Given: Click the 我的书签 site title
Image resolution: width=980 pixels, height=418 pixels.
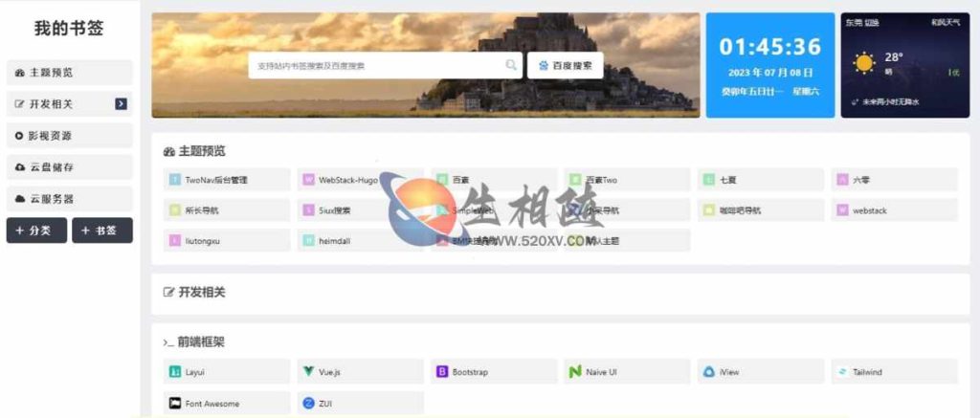Looking at the screenshot, I should point(69,29).
